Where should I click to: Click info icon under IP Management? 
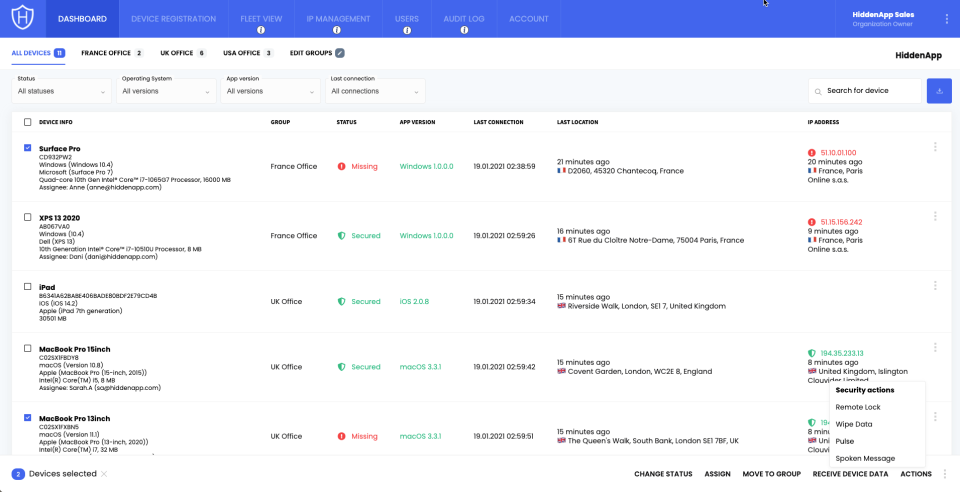[x=338, y=30]
